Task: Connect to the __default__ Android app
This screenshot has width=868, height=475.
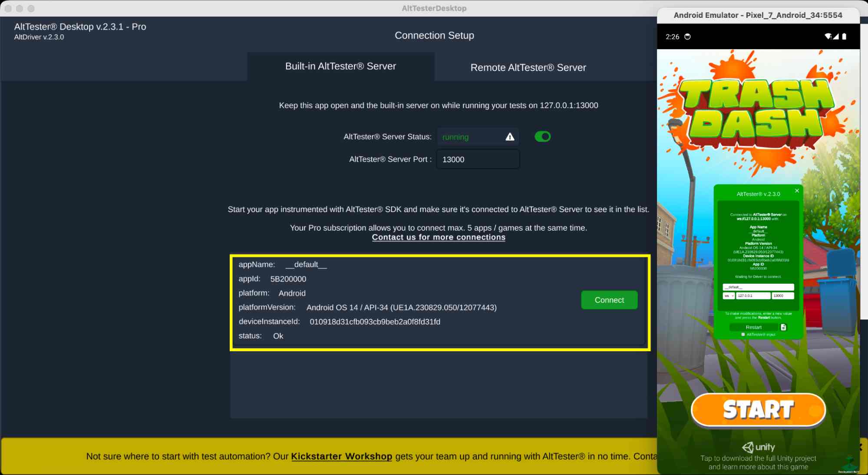Action: pos(609,300)
